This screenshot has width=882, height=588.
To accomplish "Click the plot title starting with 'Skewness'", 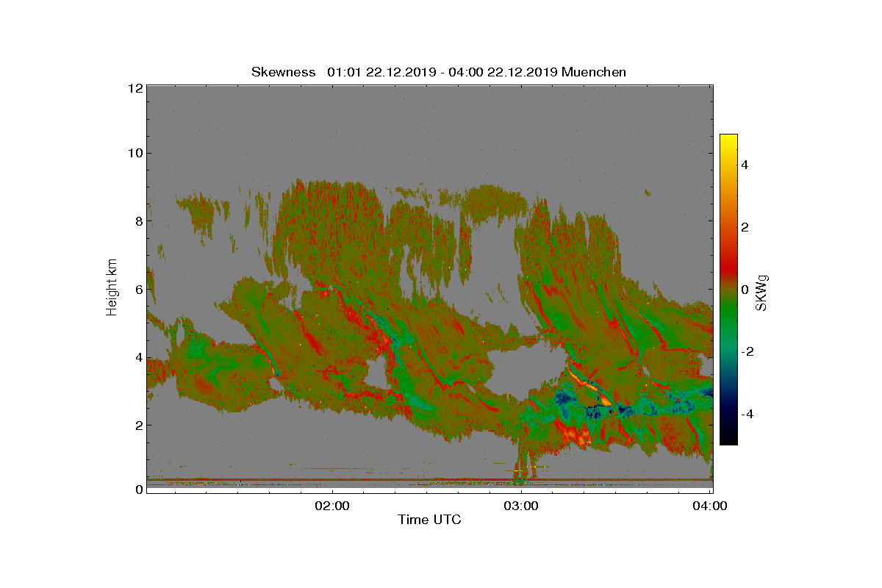I will coord(439,72).
